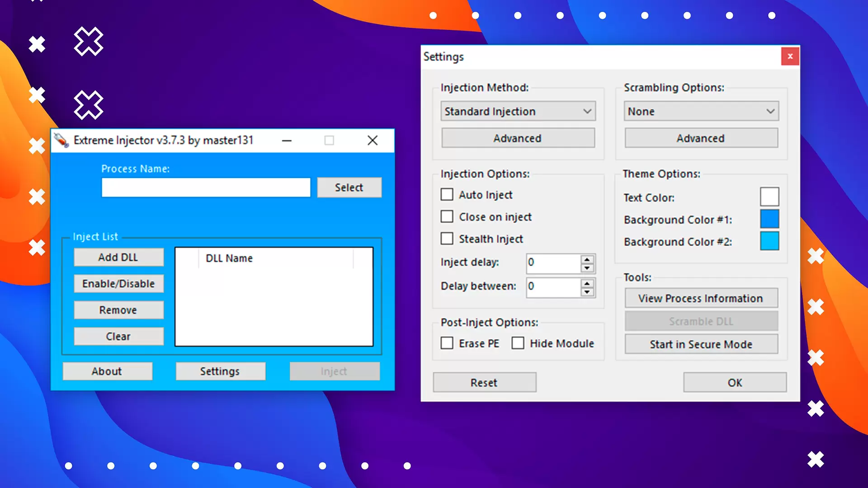
Task: Click the Add DLL button
Action: tap(118, 257)
